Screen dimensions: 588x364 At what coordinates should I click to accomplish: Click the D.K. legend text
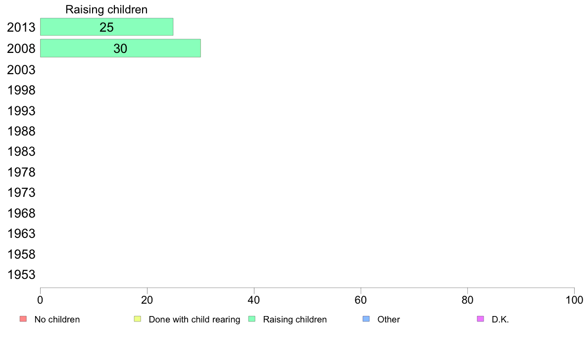tap(500, 319)
